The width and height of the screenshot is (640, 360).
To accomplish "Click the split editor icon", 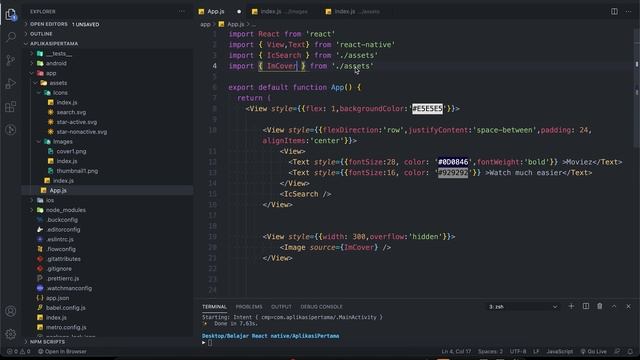I will tap(614, 11).
